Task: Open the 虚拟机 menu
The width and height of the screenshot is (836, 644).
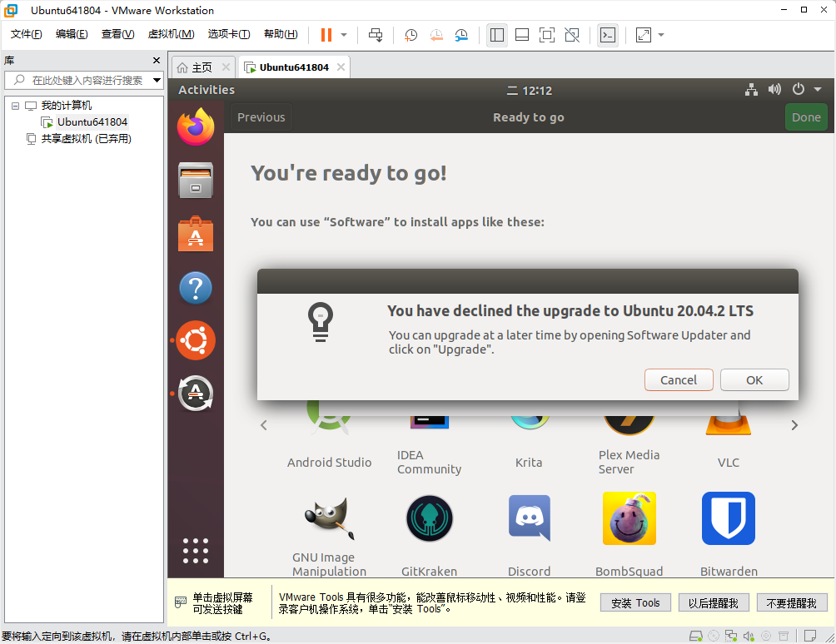Action: [x=171, y=34]
